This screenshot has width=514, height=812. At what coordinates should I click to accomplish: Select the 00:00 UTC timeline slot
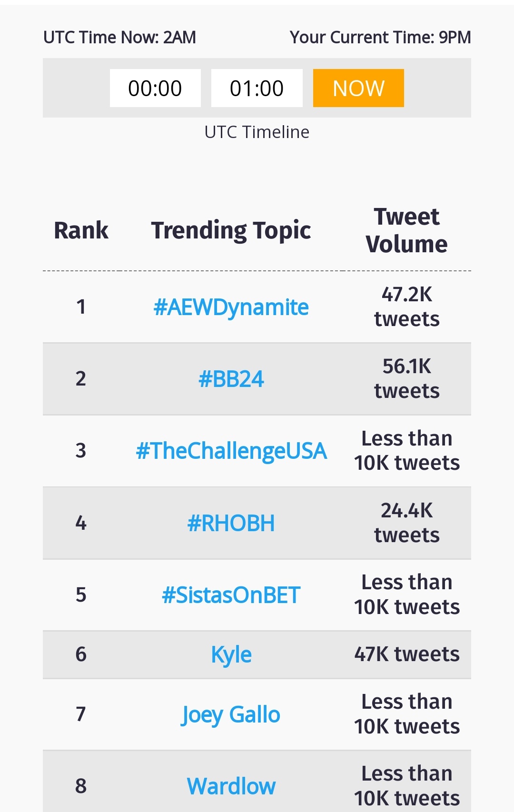[155, 88]
